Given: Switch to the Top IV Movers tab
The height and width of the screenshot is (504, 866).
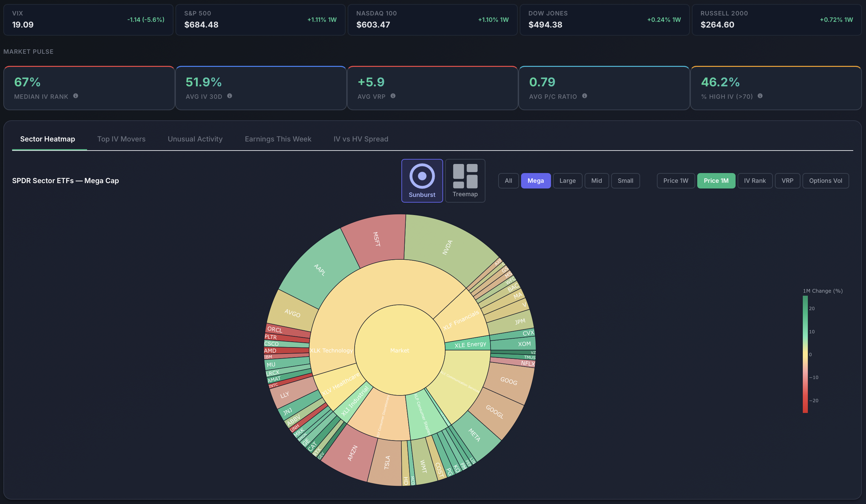Looking at the screenshot, I should [121, 139].
